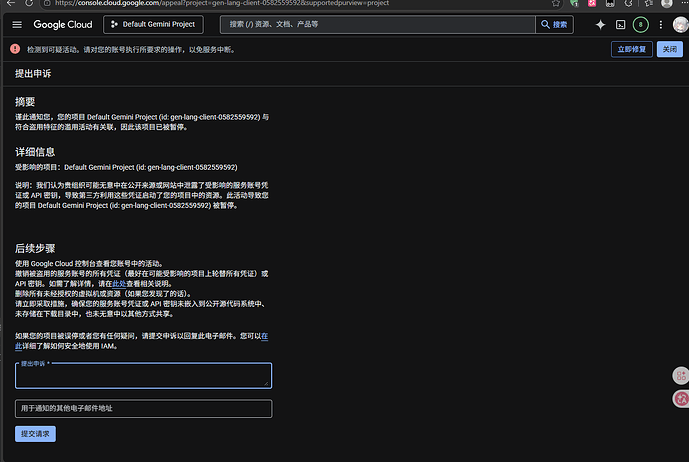Dismiss the alert banner with 关闭
The height and width of the screenshot is (462, 689).
[670, 49]
